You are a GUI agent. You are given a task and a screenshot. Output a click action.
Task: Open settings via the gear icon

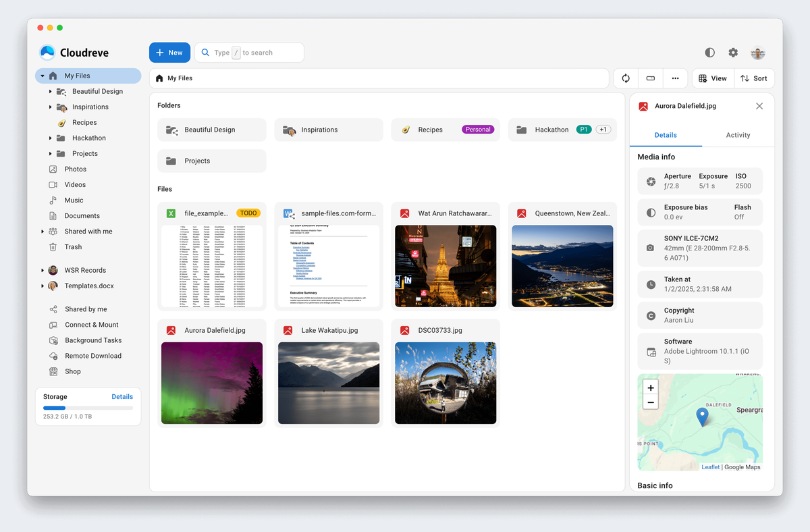coord(733,53)
